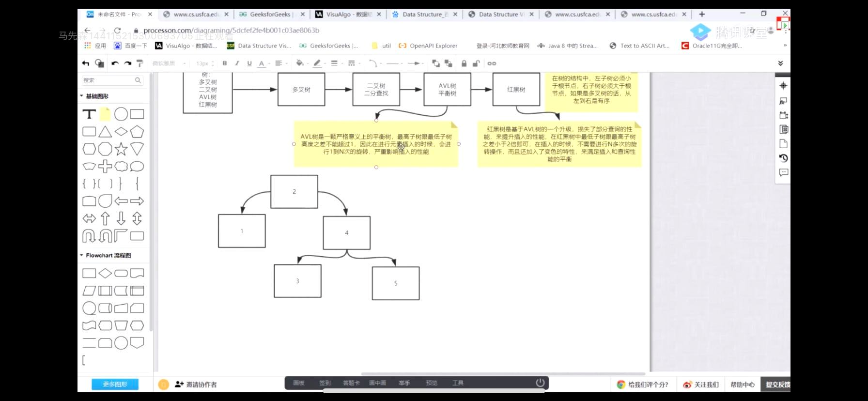
Task: Select the star shape from basic shapes
Action: 121,149
